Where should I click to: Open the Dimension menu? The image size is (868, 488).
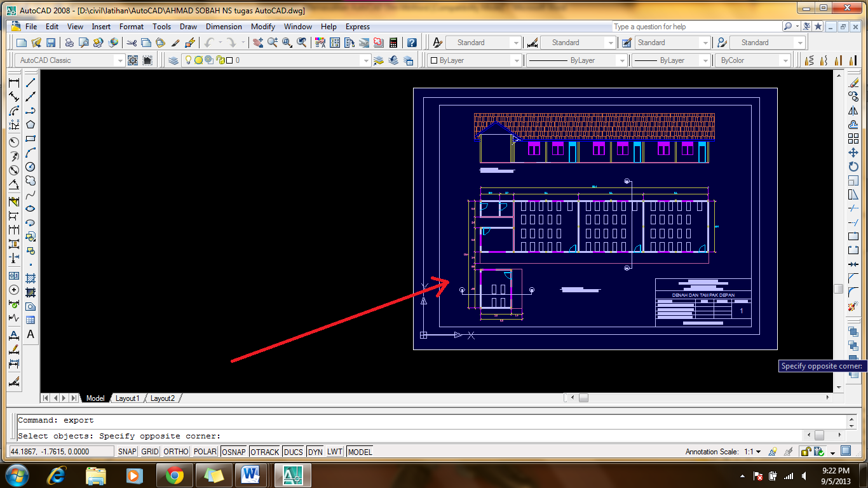click(x=224, y=27)
